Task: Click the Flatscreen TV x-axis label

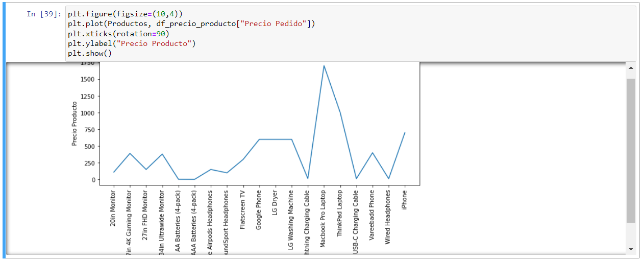Action: pos(242,210)
